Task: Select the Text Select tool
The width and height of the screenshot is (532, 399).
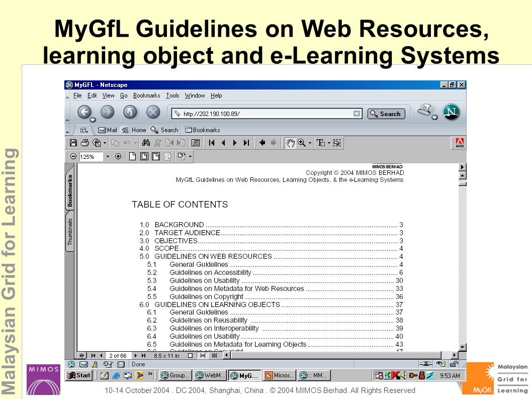Action: (x=321, y=143)
